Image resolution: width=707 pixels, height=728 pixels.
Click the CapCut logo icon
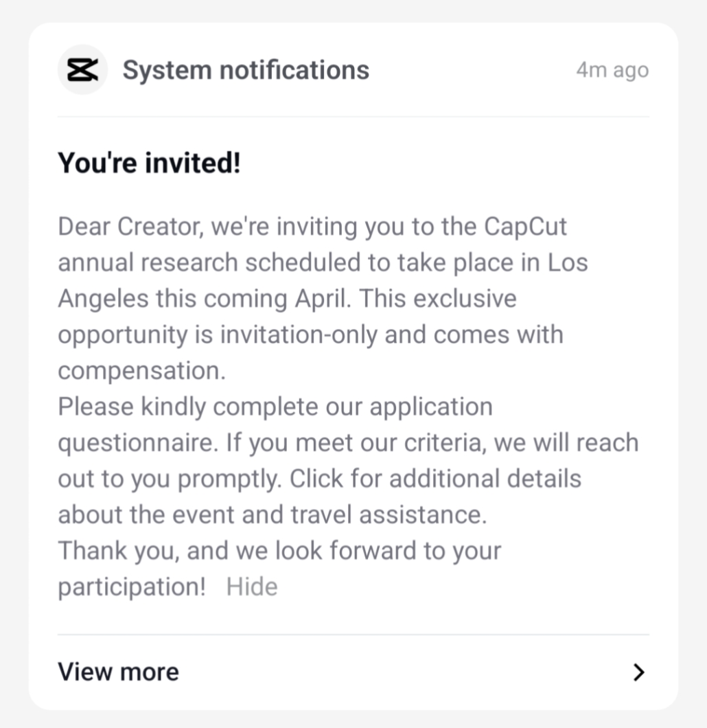tap(82, 69)
